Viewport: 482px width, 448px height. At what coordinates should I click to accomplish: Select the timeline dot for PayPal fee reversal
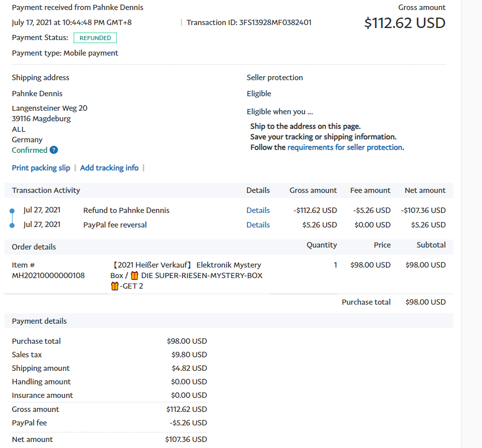(x=12, y=226)
